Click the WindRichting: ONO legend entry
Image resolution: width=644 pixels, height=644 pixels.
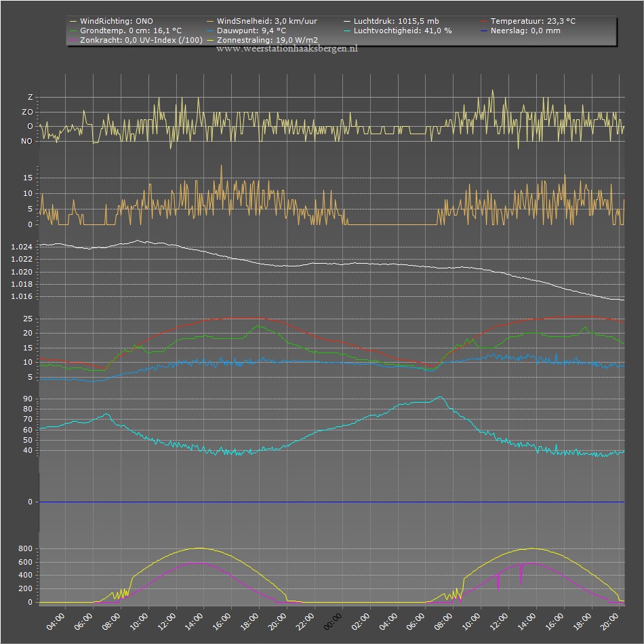tap(111, 21)
